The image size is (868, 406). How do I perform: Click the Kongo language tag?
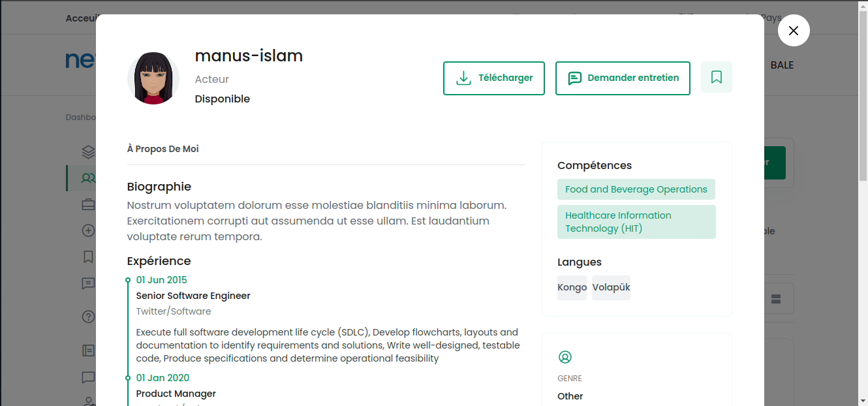[572, 288]
